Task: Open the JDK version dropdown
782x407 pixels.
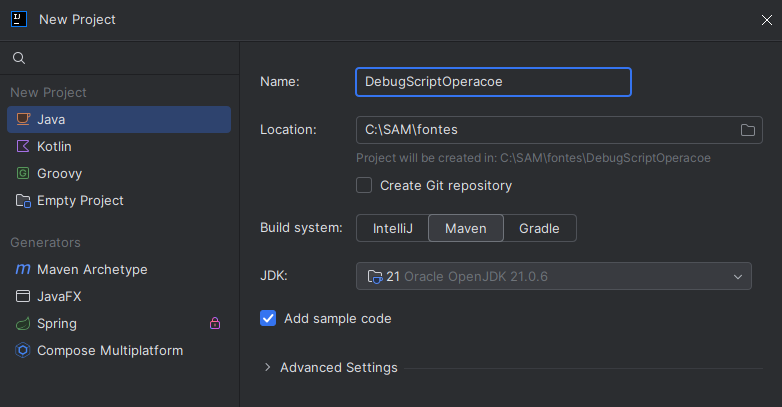Action: pos(554,276)
